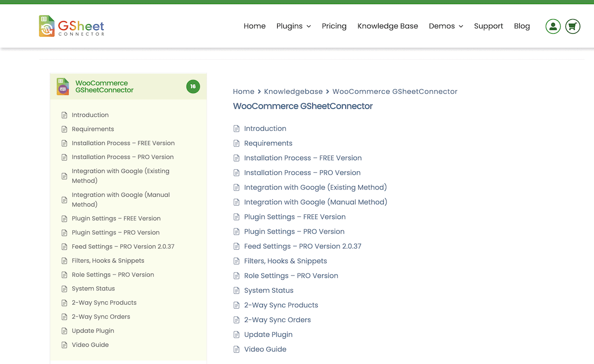Open sidebar 2-Way Sync Products
The image size is (594, 364).
click(x=104, y=303)
